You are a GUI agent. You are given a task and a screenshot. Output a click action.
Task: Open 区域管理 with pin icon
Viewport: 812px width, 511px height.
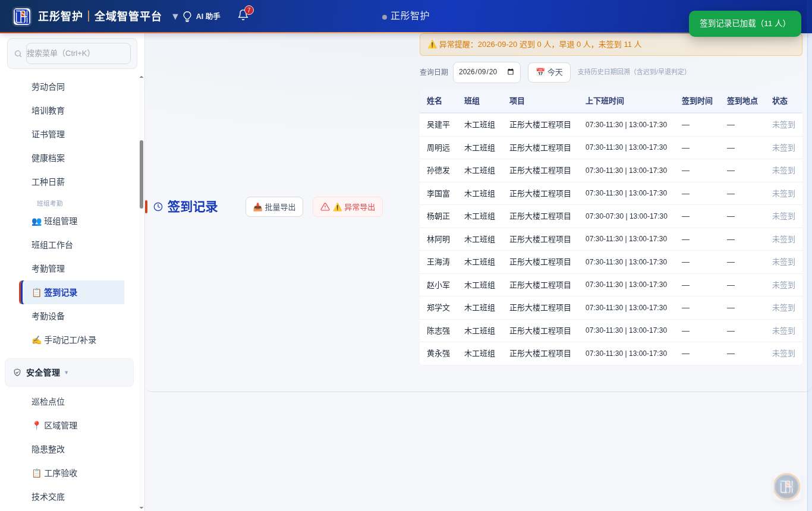pos(55,425)
